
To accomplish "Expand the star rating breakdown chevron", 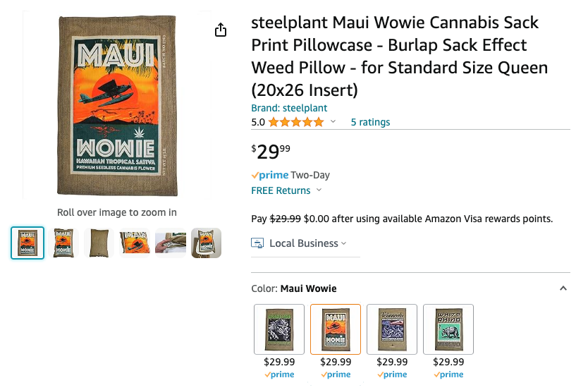I will (333, 122).
